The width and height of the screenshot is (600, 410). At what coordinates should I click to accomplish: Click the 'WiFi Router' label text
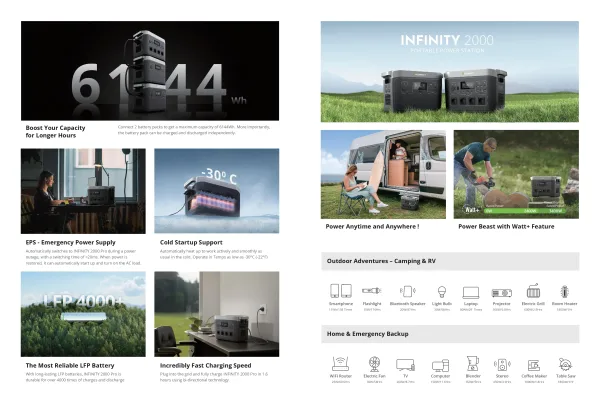pos(341,376)
